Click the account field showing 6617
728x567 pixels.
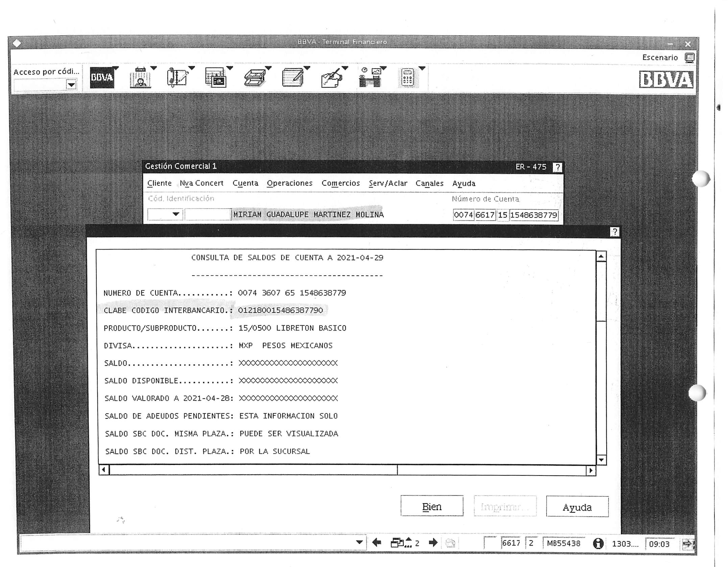[485, 215]
